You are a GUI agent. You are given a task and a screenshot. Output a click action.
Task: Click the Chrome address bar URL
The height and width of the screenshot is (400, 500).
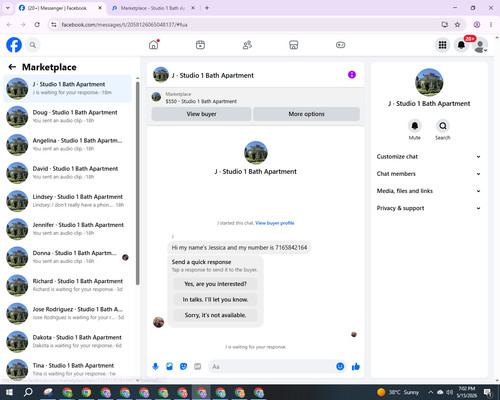[124, 25]
